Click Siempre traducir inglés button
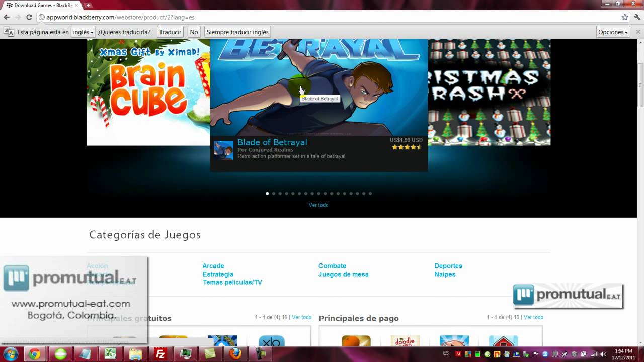 [x=237, y=32]
